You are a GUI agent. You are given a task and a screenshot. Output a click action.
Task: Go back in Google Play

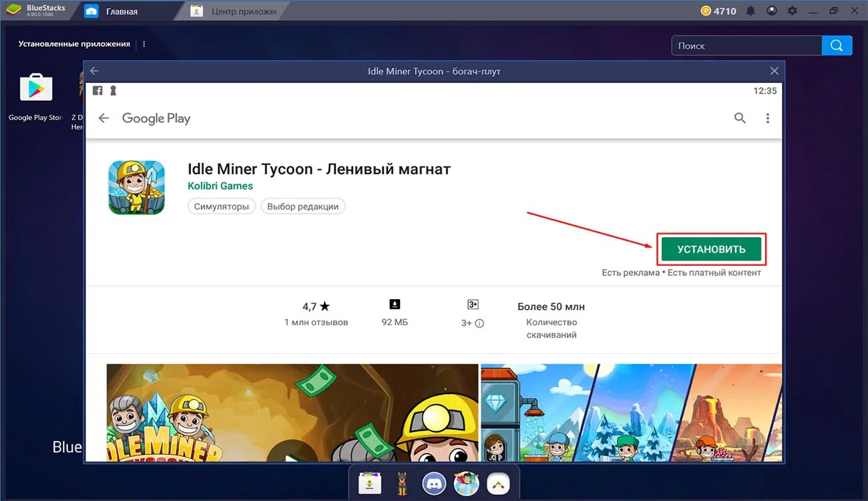tap(103, 118)
